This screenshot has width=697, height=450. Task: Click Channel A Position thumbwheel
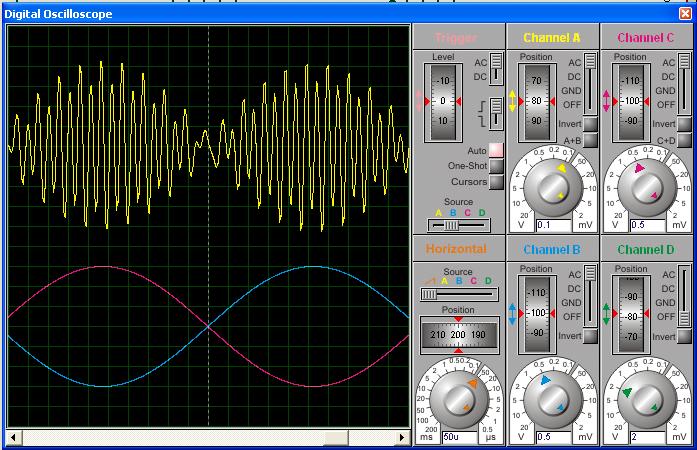click(537, 102)
